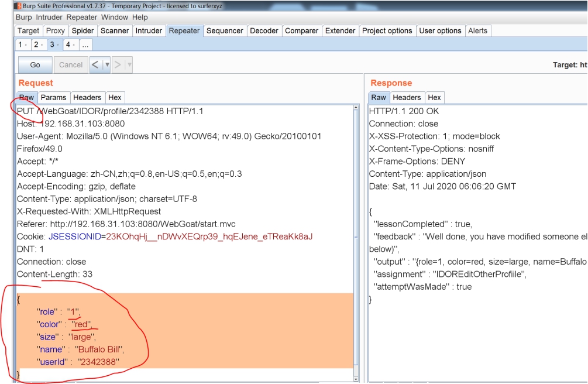Go forward in history with > arrow
This screenshot has height=384, width=588.
[x=118, y=64]
